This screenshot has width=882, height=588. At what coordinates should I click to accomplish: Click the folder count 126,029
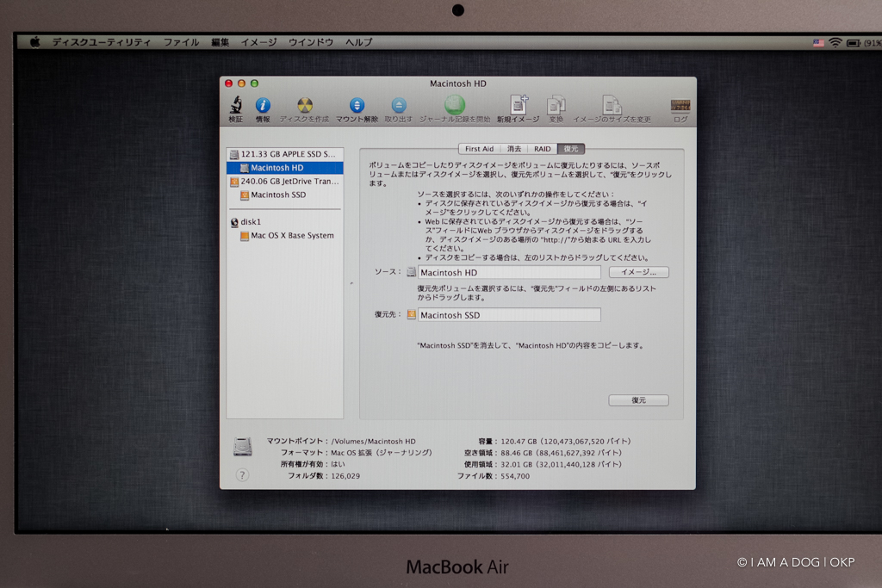(345, 475)
